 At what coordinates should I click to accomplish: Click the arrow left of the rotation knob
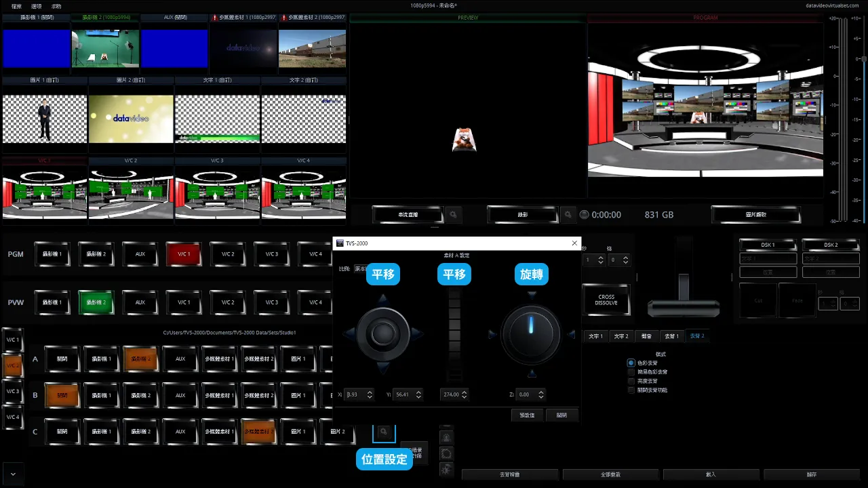click(x=492, y=334)
